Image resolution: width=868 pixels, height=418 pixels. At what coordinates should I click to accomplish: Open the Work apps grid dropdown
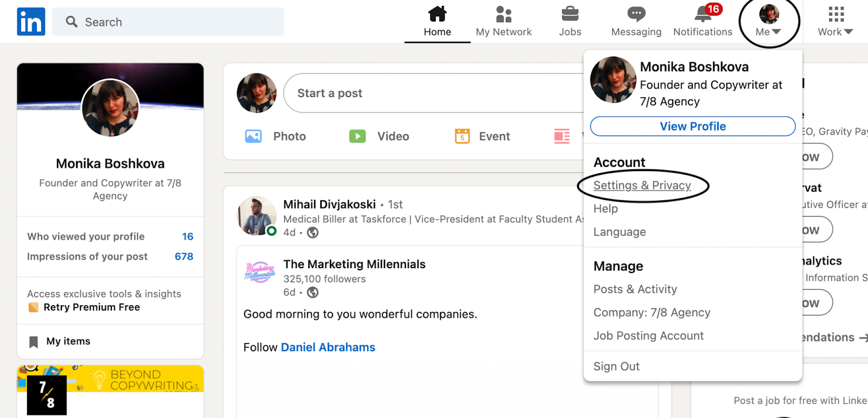(835, 21)
